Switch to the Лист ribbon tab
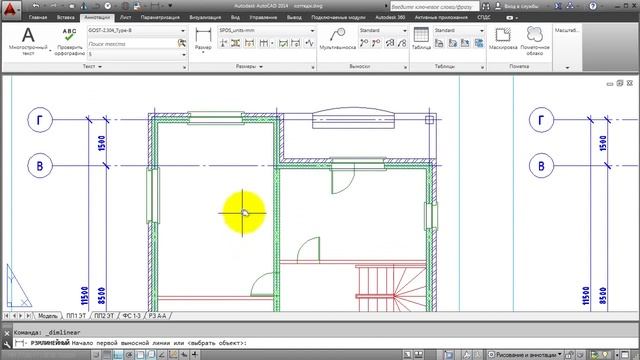 [x=125, y=18]
